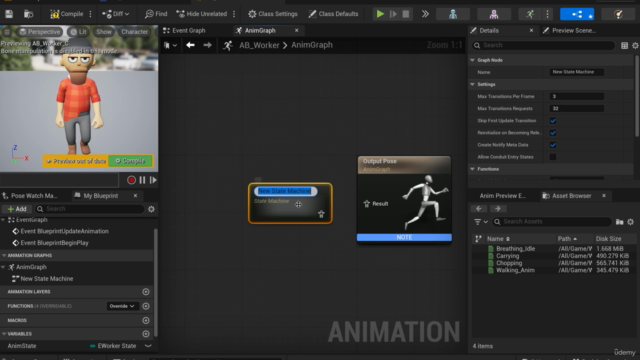Image resolution: width=640 pixels, height=360 pixels.
Task: Click the frame skip button
Action: tap(393, 14)
